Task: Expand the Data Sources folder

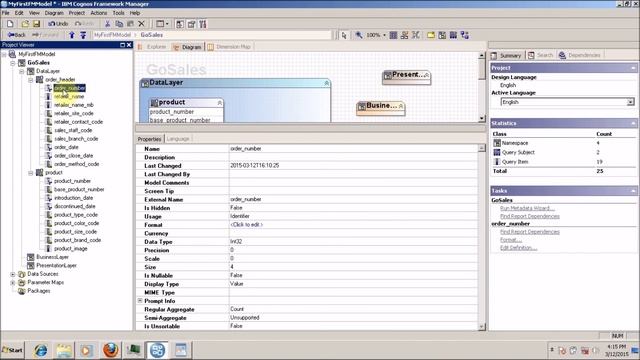Action: (x=13, y=274)
